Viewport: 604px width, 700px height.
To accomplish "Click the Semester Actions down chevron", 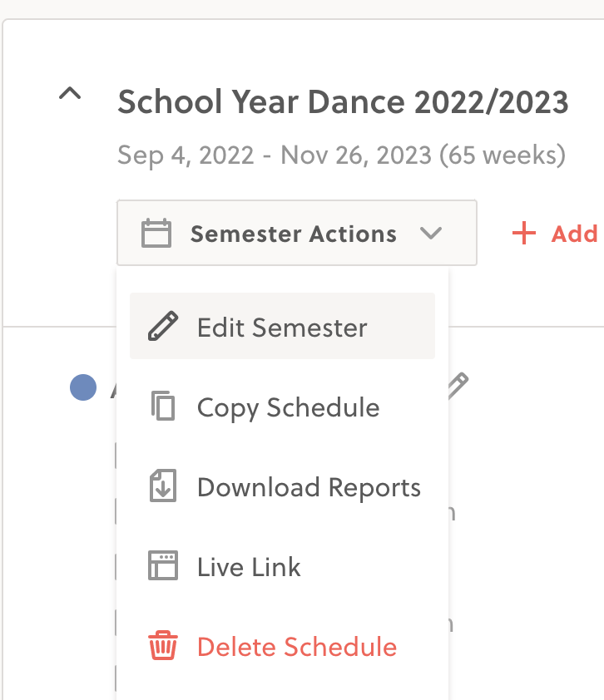I will tap(431, 234).
